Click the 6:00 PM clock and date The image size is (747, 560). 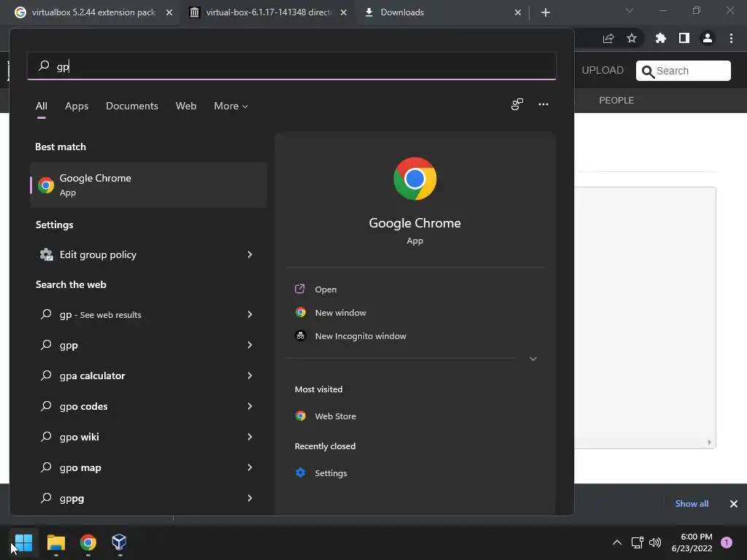pos(692,542)
